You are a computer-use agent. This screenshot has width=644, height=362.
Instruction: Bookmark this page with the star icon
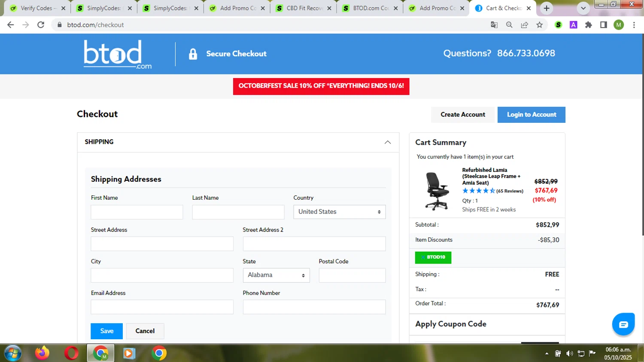click(x=540, y=25)
